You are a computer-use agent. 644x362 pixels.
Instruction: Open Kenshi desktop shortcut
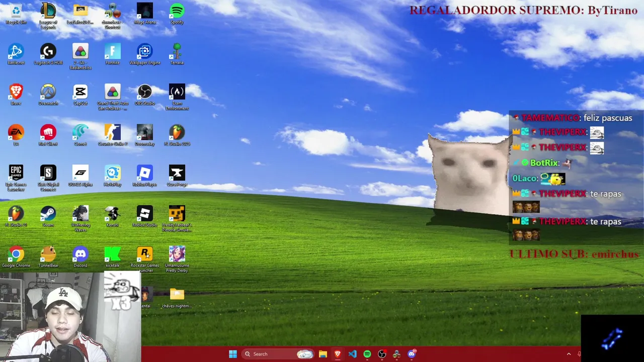pos(113,217)
